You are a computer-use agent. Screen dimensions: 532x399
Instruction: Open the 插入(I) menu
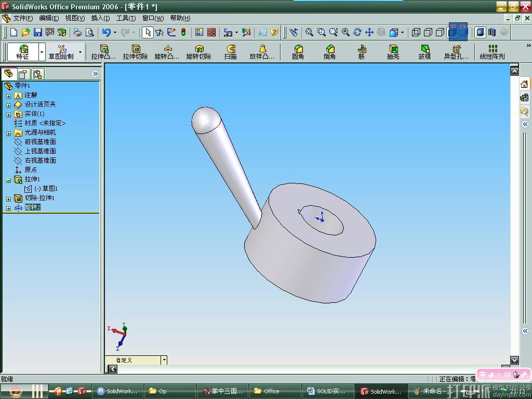(x=100, y=18)
